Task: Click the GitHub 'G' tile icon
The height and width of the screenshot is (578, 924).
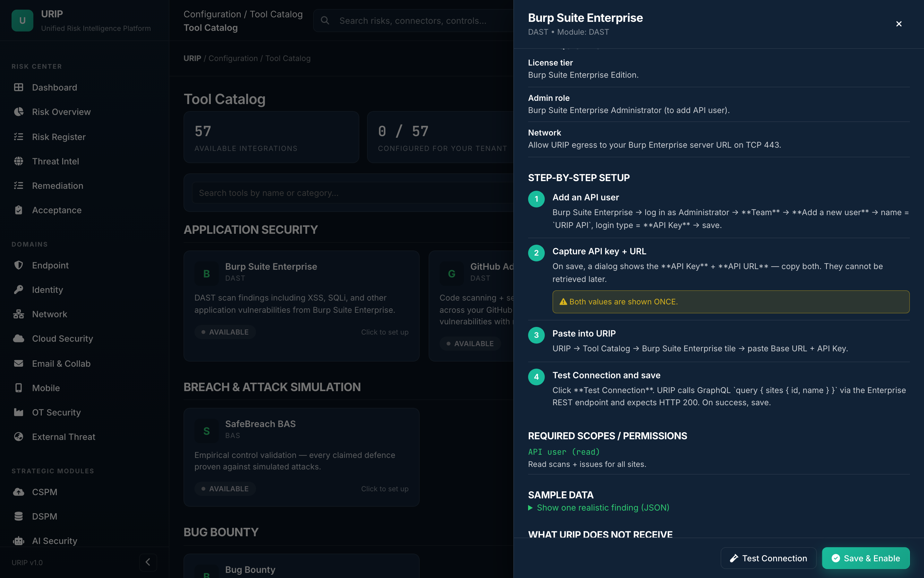Action: [452, 273]
